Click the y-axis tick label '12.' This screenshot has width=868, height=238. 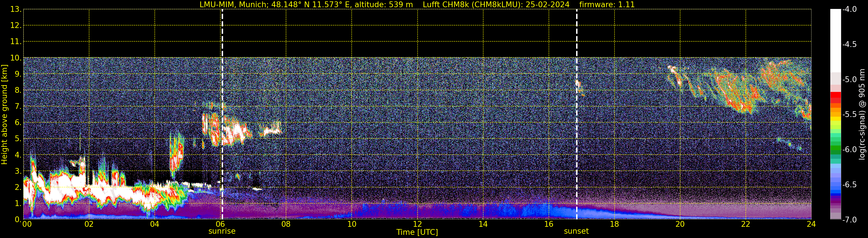point(16,26)
